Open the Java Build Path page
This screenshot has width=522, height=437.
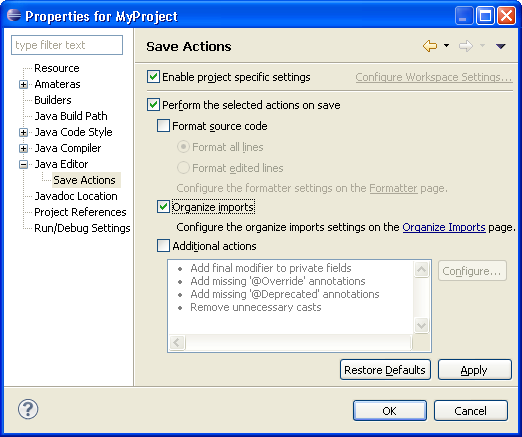(x=71, y=116)
